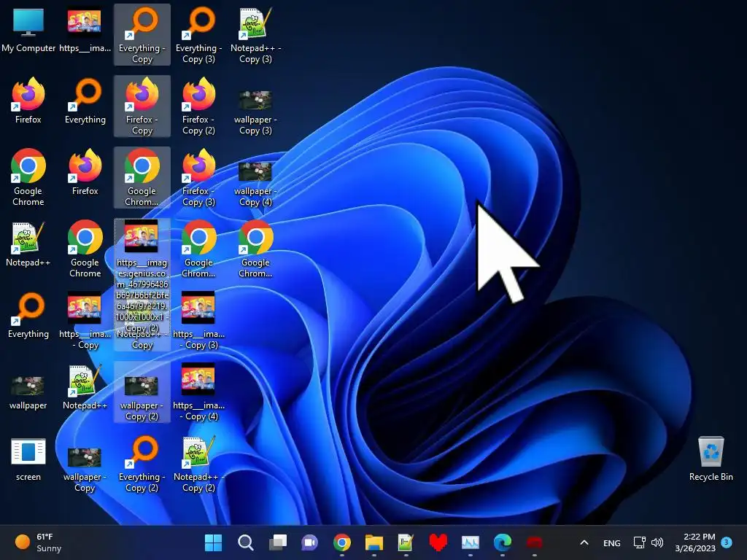Click the expanded 'https__images.genius.com...Copy (2)' label
747x560 pixels.
pos(142,295)
